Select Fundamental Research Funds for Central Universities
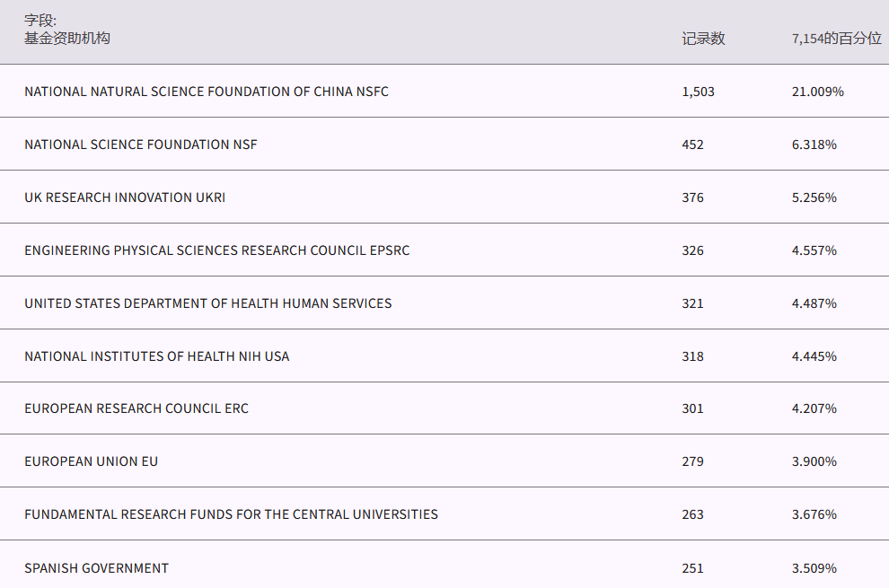This screenshot has height=588, width=889. pyautogui.click(x=231, y=514)
